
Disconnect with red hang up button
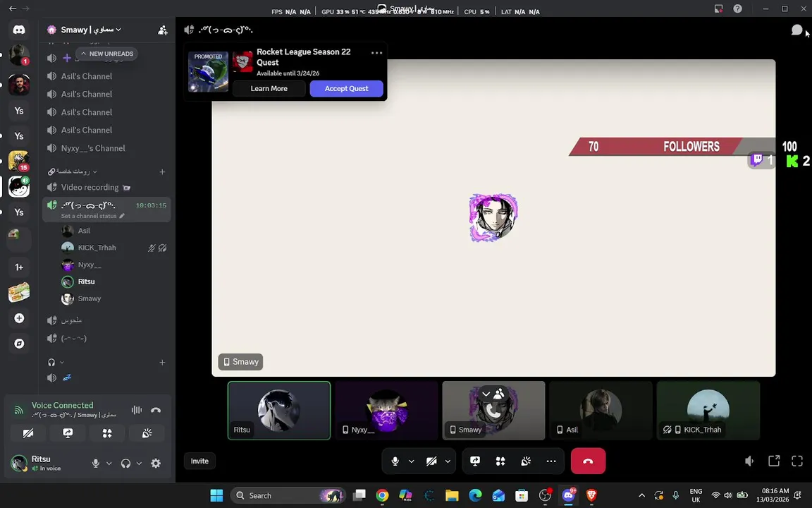click(589, 461)
